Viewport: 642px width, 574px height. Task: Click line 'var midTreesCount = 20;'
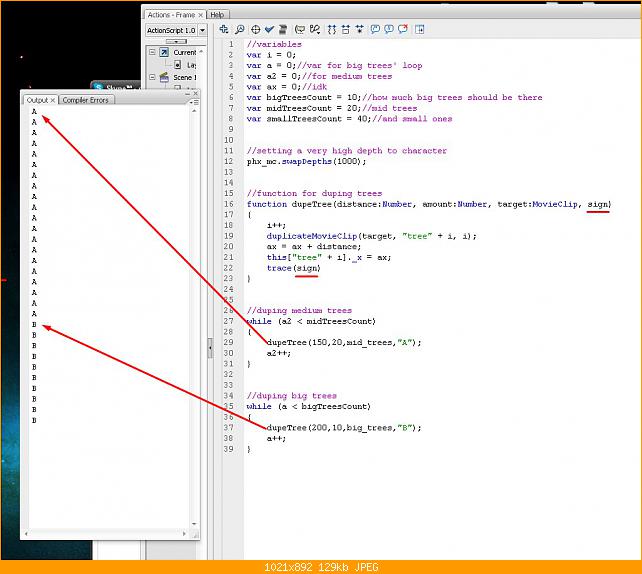tap(332, 108)
